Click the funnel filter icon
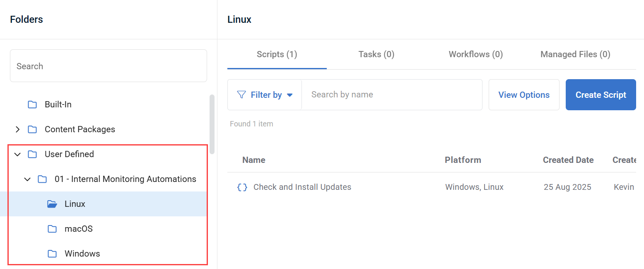 point(241,95)
